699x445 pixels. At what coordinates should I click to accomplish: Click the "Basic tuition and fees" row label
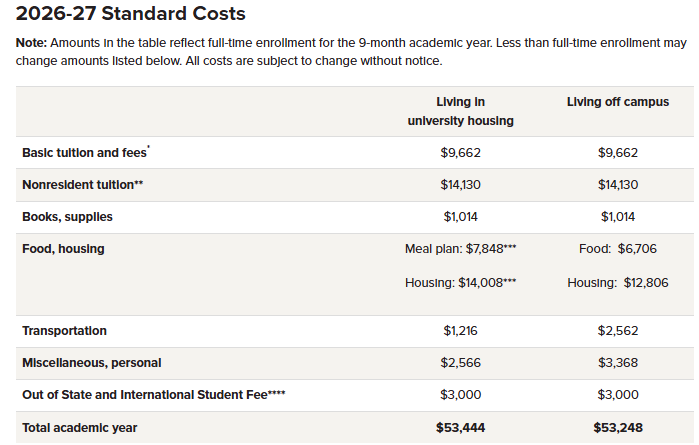click(x=85, y=153)
